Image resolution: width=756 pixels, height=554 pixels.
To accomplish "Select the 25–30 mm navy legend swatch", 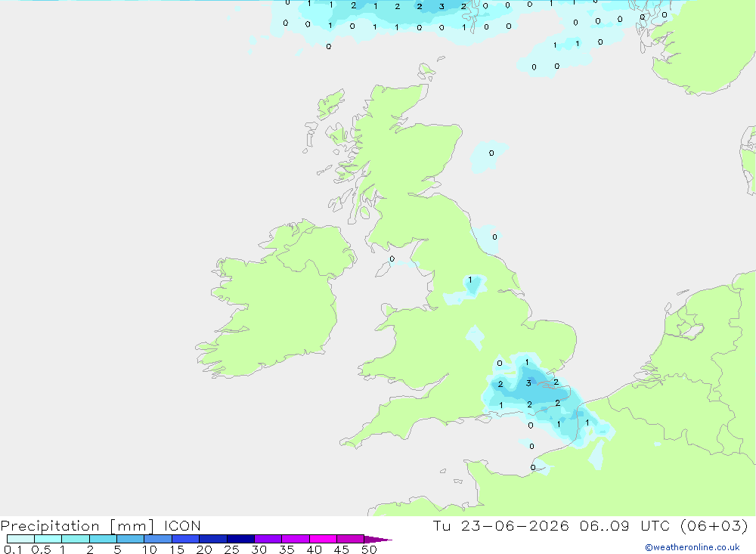I will pos(240,539).
